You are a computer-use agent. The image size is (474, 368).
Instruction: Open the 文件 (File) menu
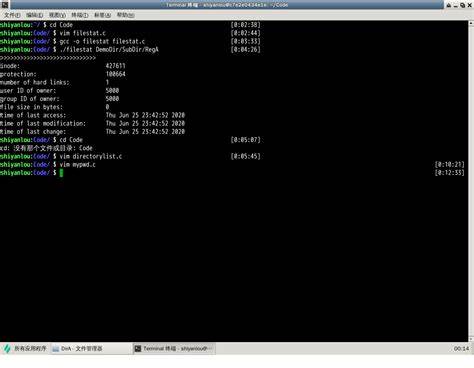pyautogui.click(x=12, y=15)
